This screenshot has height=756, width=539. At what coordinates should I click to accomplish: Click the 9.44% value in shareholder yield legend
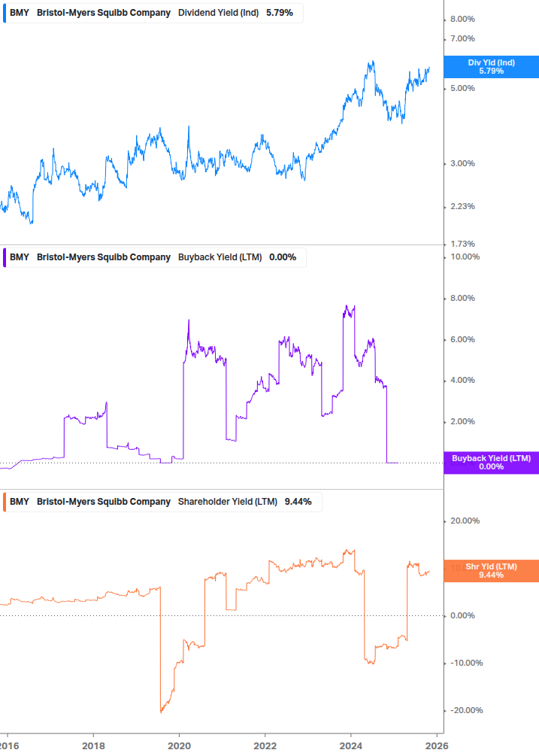click(298, 502)
